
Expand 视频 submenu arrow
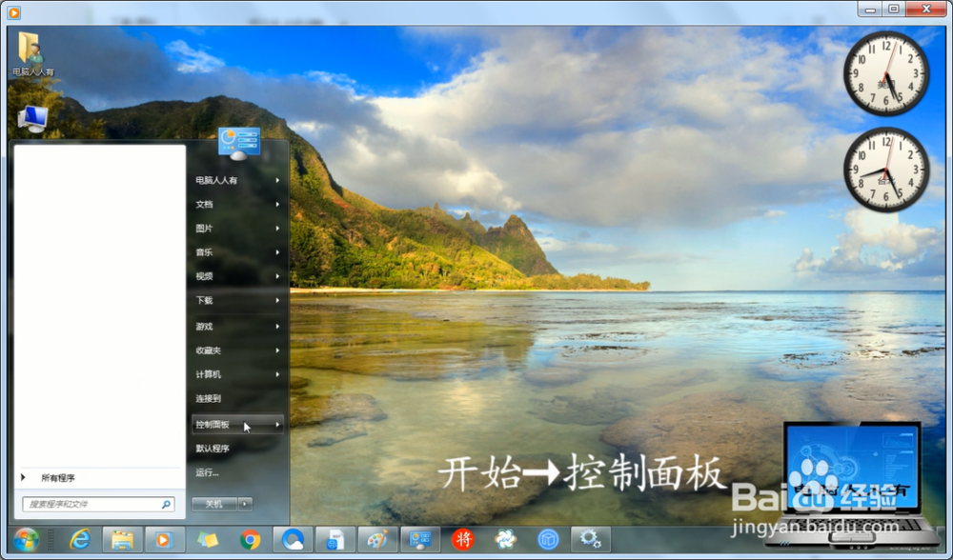277,276
